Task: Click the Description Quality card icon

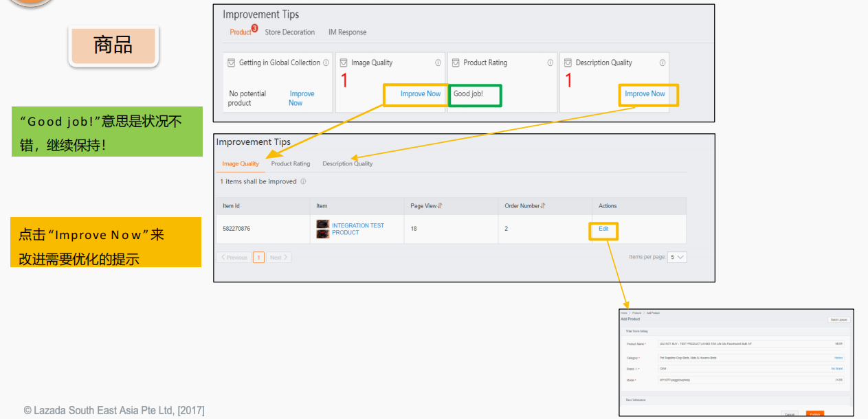Action: (568, 63)
